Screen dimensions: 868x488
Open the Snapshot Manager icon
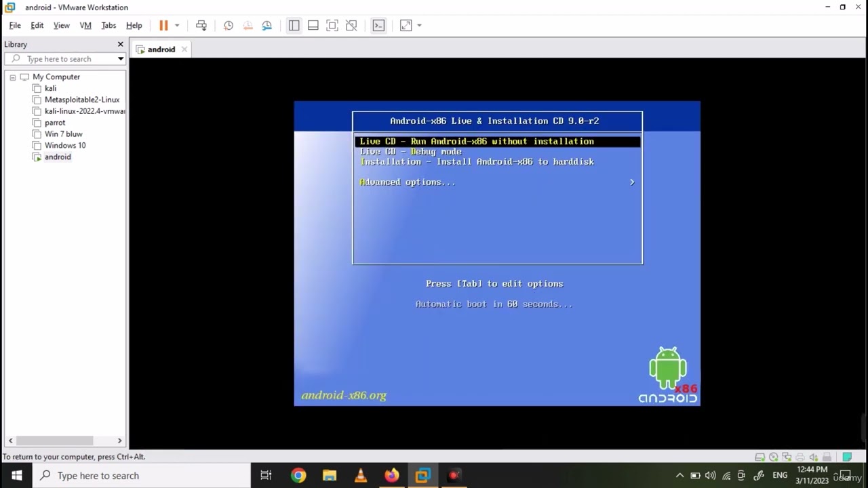[x=267, y=25]
